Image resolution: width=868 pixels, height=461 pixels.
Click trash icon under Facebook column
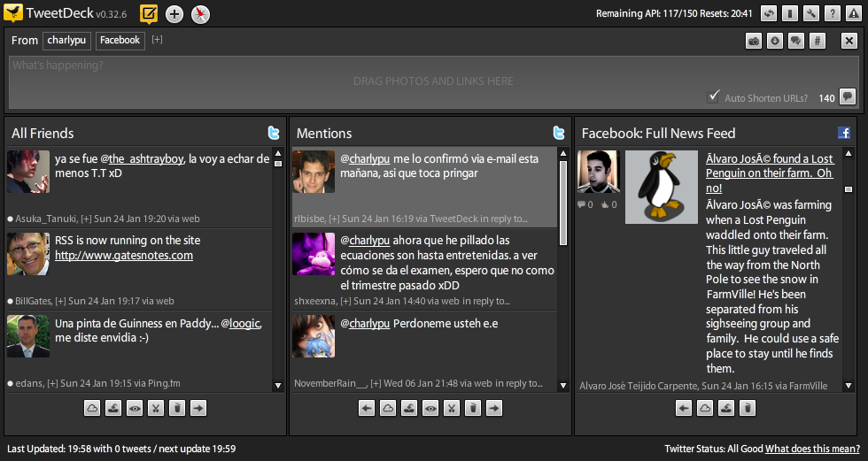[748, 408]
